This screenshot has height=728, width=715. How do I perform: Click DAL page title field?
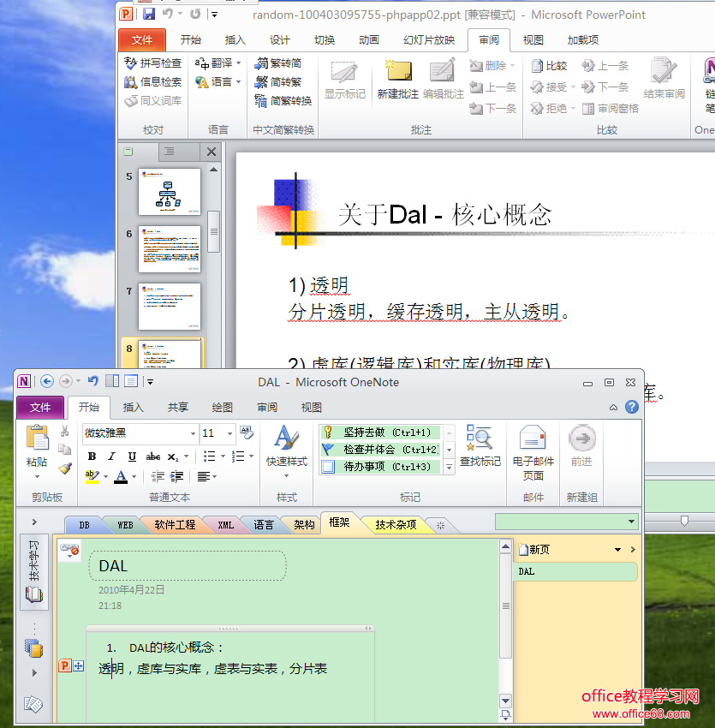188,565
